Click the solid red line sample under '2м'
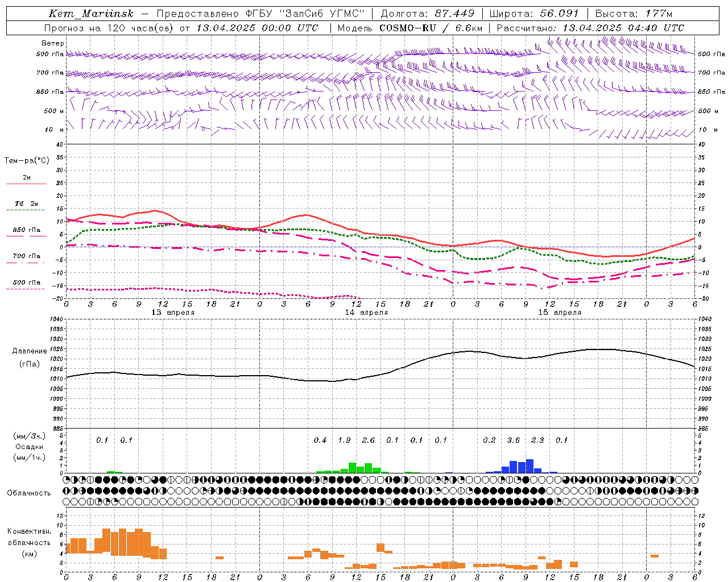728x582 pixels. (26, 184)
